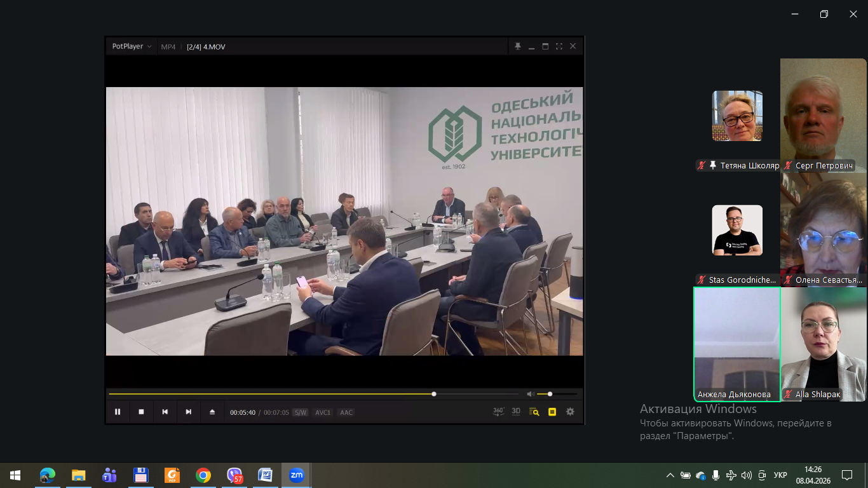Click the eject/open file icon
The height and width of the screenshot is (488, 868).
coord(212,412)
